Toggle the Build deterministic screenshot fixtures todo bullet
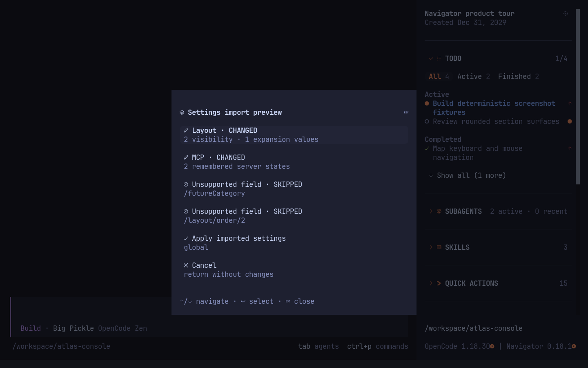588x368 pixels. [x=427, y=103]
